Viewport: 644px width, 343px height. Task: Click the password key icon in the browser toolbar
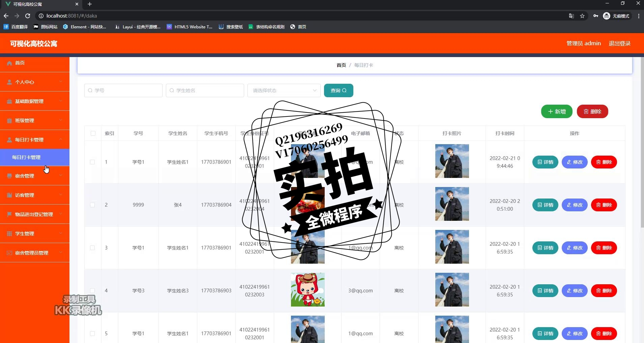pyautogui.click(x=596, y=16)
